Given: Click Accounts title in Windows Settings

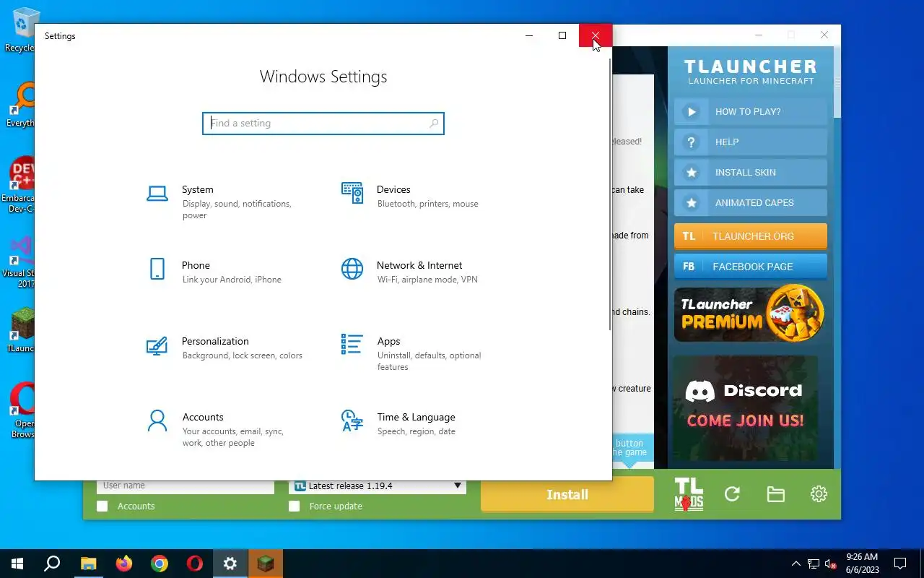Looking at the screenshot, I should [x=203, y=417].
